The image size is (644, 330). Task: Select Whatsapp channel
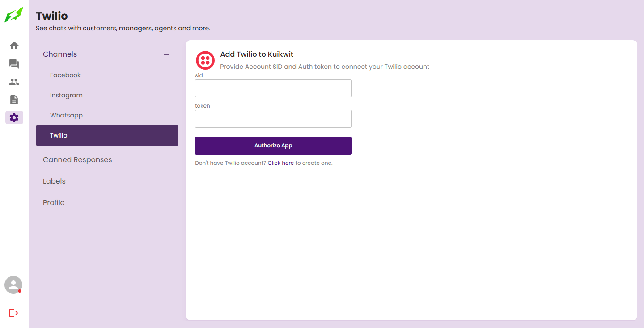(x=66, y=115)
